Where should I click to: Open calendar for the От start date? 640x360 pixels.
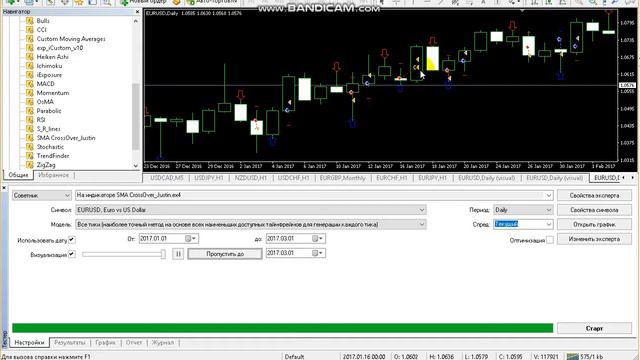point(191,239)
